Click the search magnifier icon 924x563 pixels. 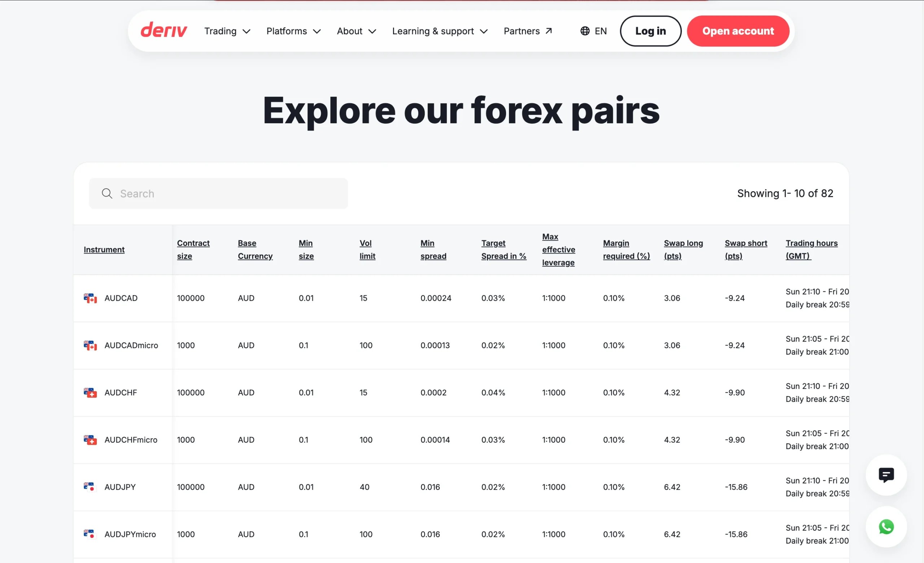click(107, 193)
